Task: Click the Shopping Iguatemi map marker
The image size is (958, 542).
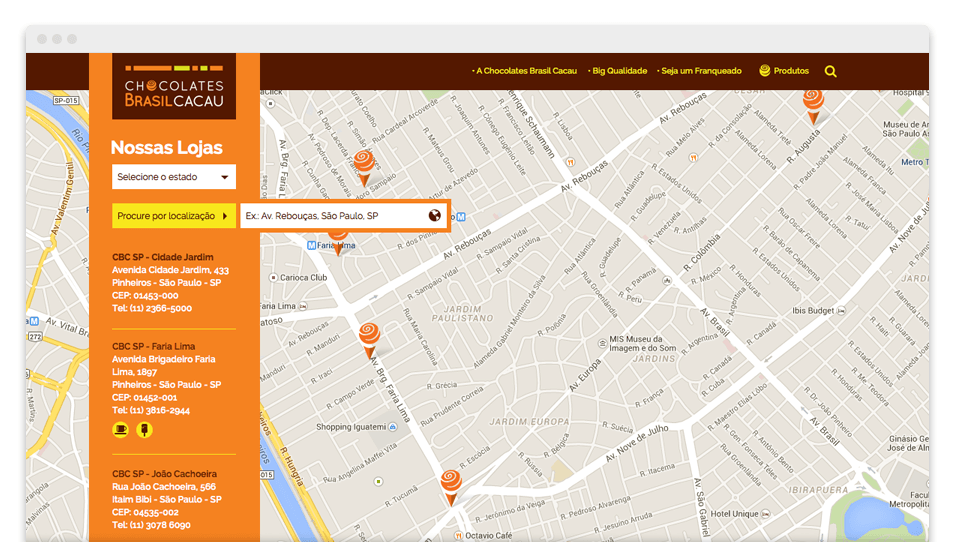Action: (x=393, y=427)
